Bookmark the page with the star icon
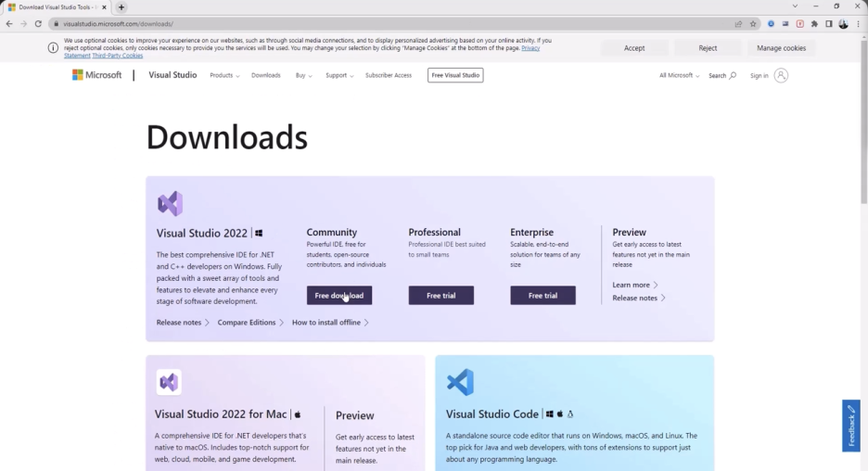868x471 pixels. coord(753,24)
